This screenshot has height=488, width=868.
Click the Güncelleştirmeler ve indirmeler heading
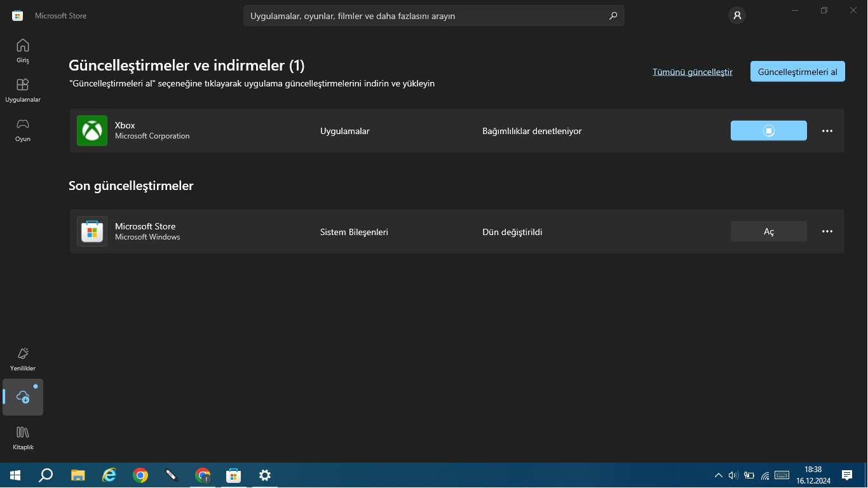[187, 65]
